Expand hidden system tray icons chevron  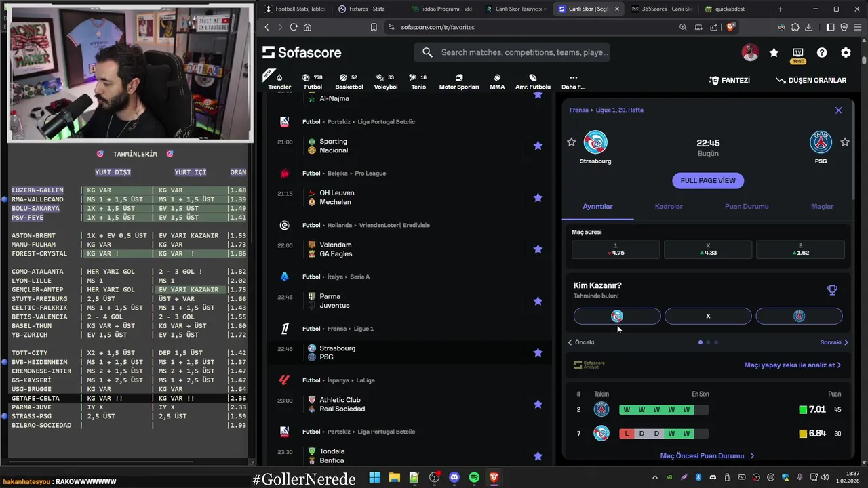coord(655,477)
